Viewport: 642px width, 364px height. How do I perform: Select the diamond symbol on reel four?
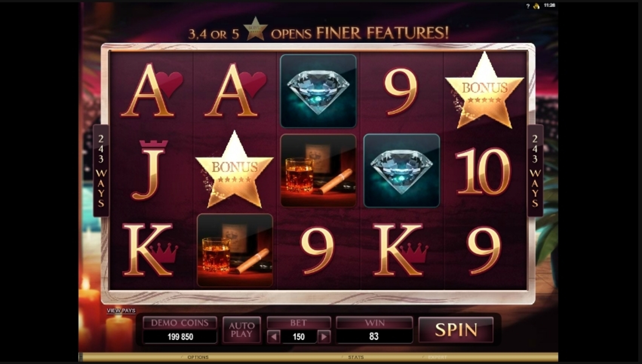coord(402,170)
